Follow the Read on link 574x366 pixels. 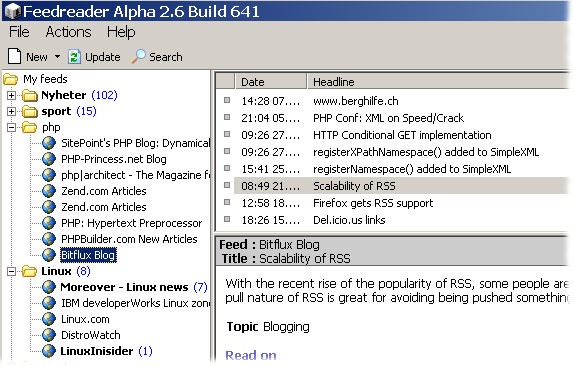coord(251,355)
